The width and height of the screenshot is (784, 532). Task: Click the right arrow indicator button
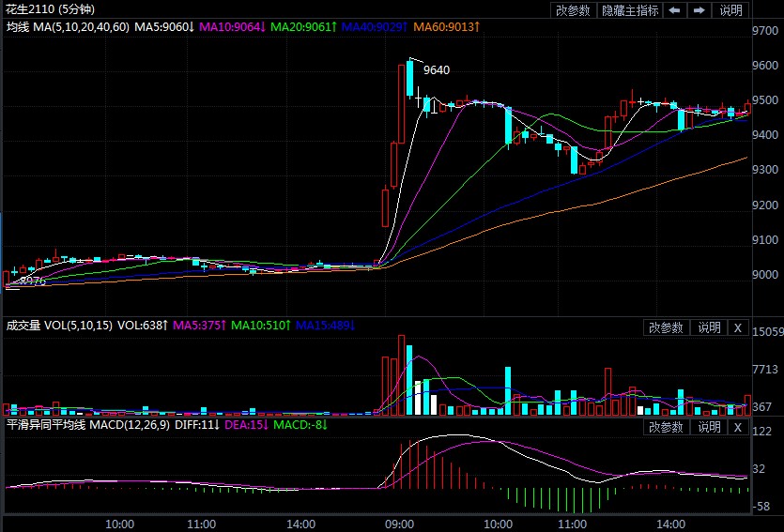pos(699,10)
